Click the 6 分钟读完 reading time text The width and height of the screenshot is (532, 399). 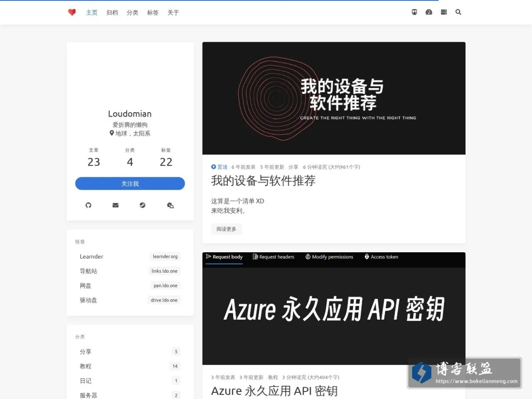[332, 167]
